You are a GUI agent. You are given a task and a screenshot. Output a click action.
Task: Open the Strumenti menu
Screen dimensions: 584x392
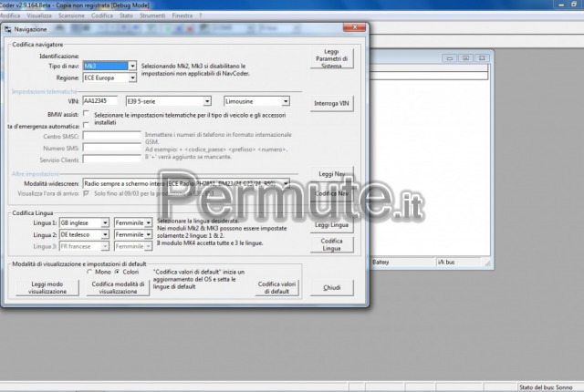click(x=152, y=15)
